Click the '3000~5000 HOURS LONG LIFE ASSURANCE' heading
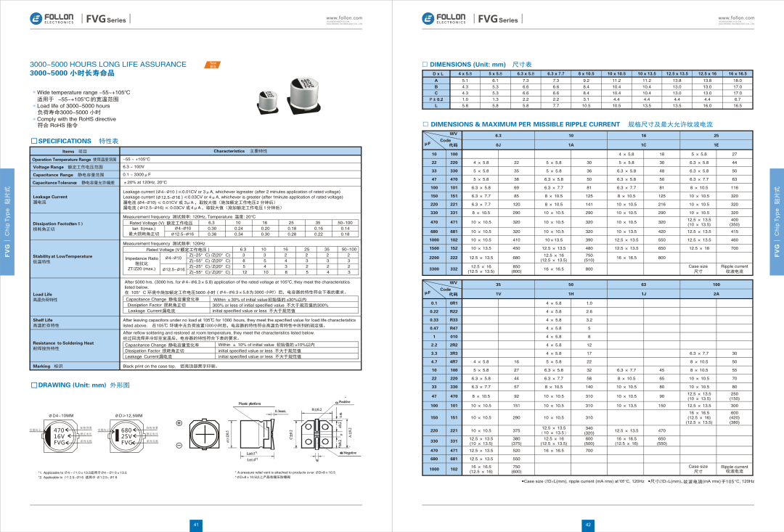 [x=108, y=65]
